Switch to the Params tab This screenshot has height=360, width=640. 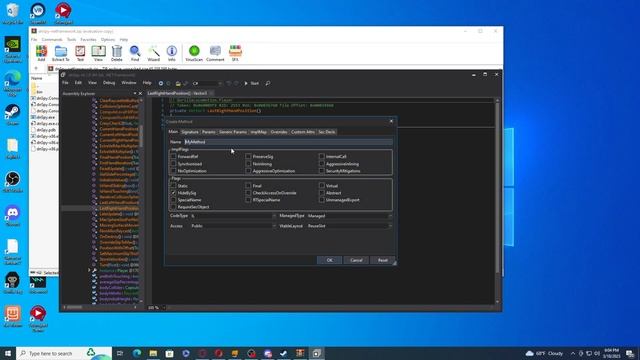[x=208, y=132]
